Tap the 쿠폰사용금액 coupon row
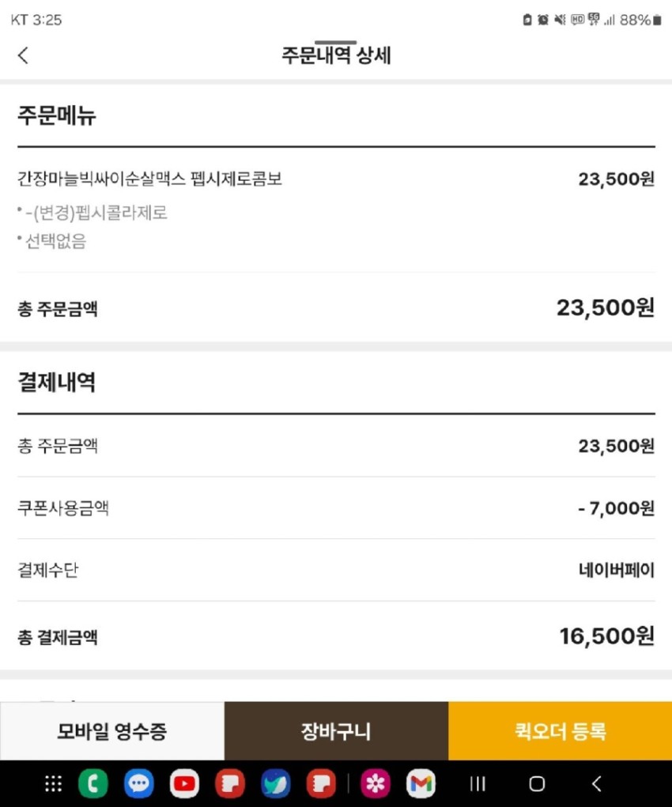This screenshot has height=807, width=672. pyautogui.click(x=336, y=508)
